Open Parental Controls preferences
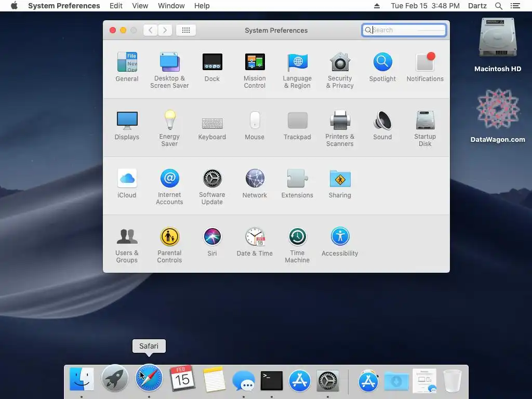532x399 pixels. pos(169,245)
